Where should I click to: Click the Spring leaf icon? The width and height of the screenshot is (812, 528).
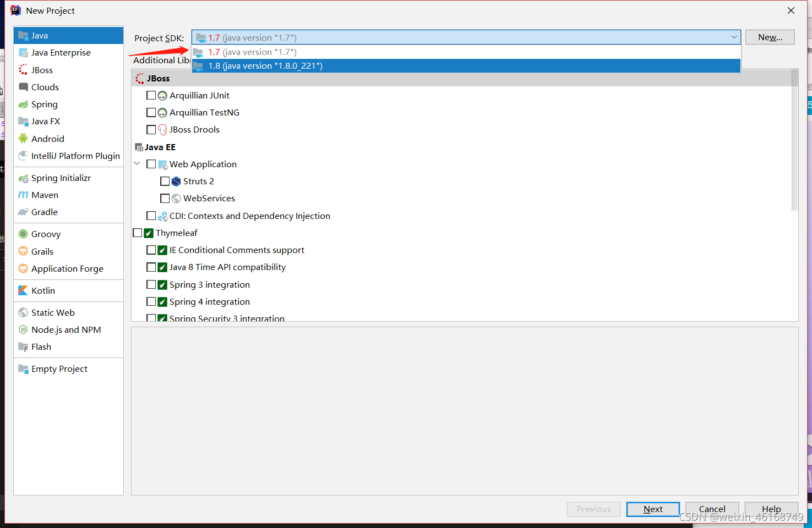[x=23, y=105]
